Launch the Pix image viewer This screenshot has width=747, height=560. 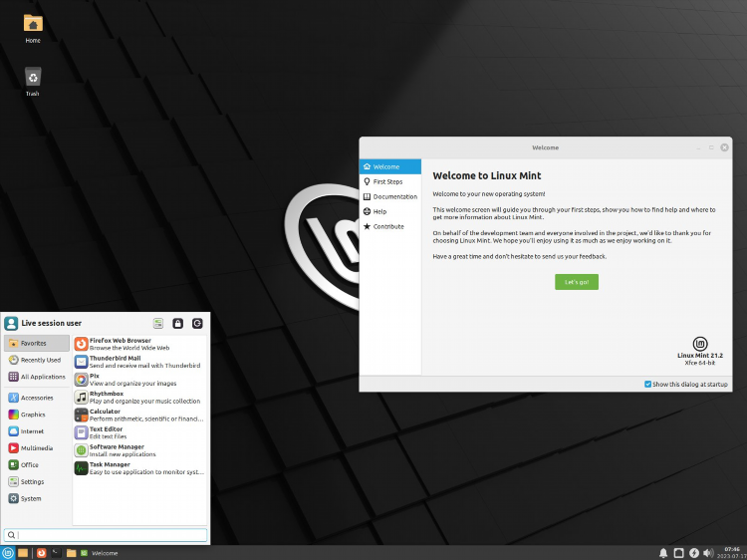pos(139,380)
